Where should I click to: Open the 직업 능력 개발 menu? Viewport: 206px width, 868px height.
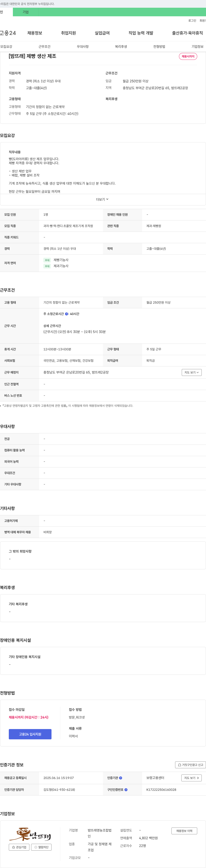141,33
